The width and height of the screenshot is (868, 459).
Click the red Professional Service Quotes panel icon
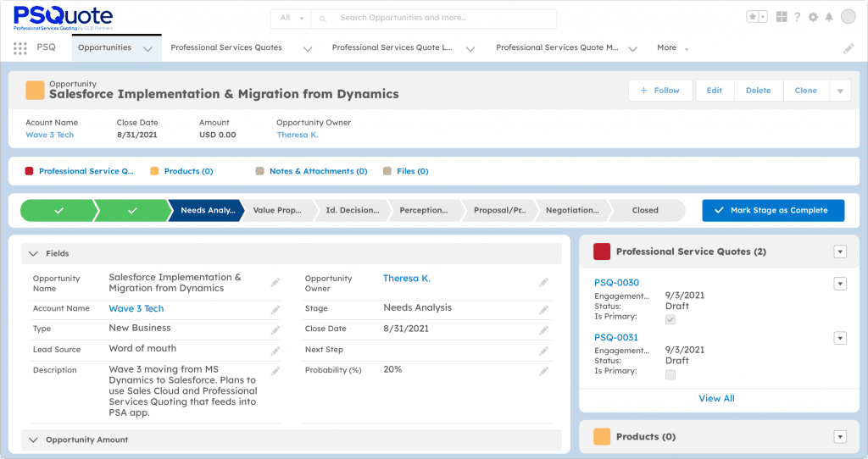(602, 252)
